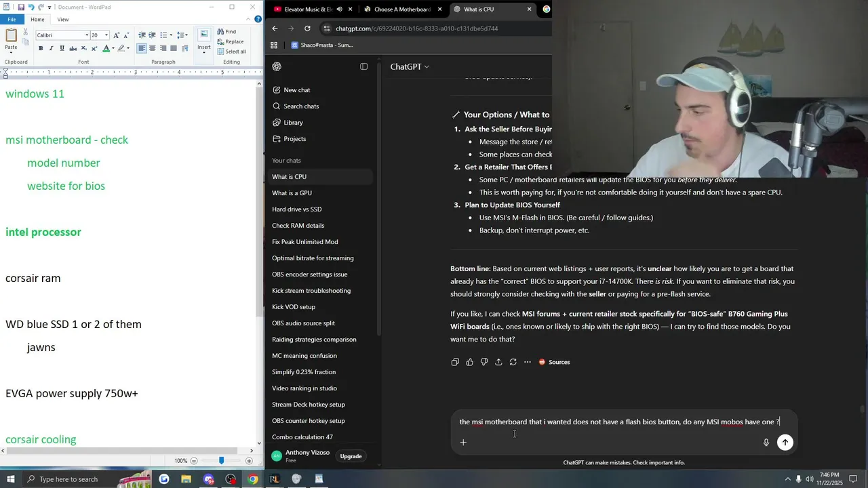Open WordPad Help icon
Image resolution: width=868 pixels, height=488 pixels.
[258, 19]
